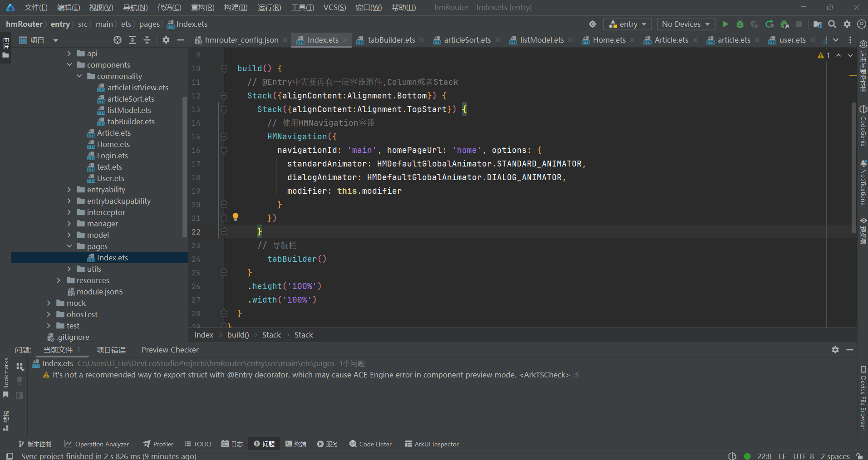Viewport: 868px width, 460px height.
Task: Open Operation Analyzer tool window
Action: (97, 444)
